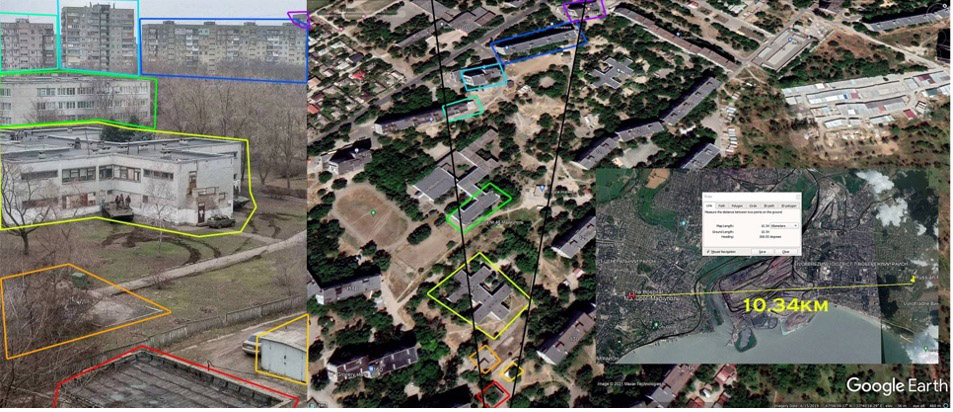Screen dimensions: 953x412
Task: Select red marker at measurement line's west end
Action: click(x=629, y=296)
